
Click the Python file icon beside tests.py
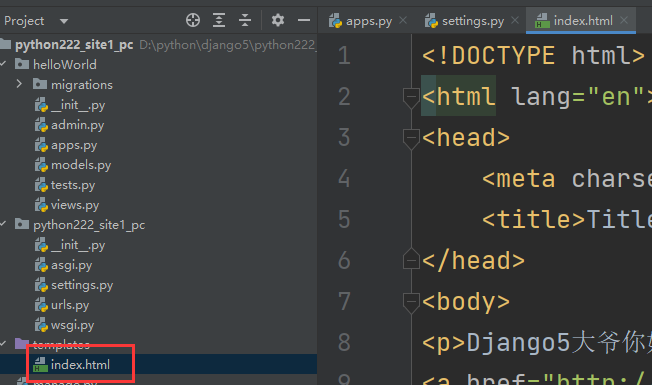[x=41, y=185]
